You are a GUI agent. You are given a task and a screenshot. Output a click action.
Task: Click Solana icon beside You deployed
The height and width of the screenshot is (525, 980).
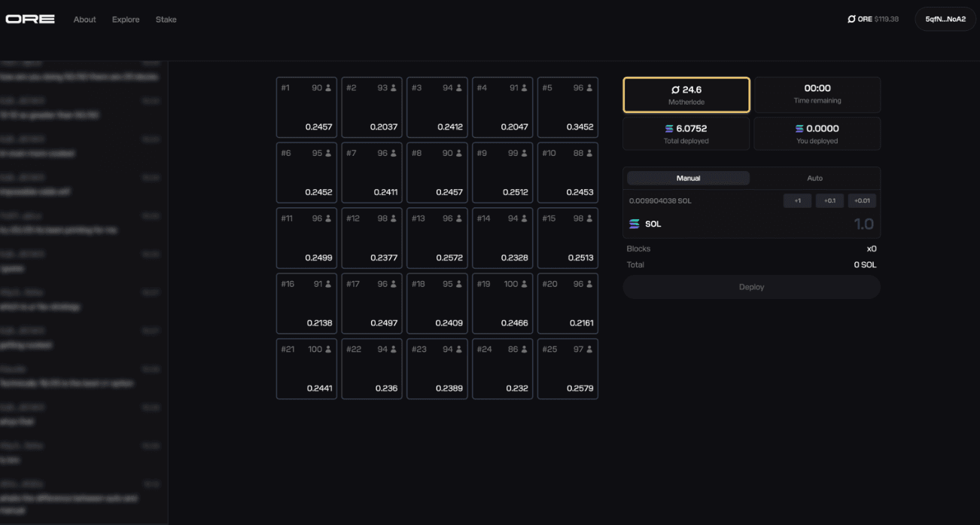[x=799, y=129]
